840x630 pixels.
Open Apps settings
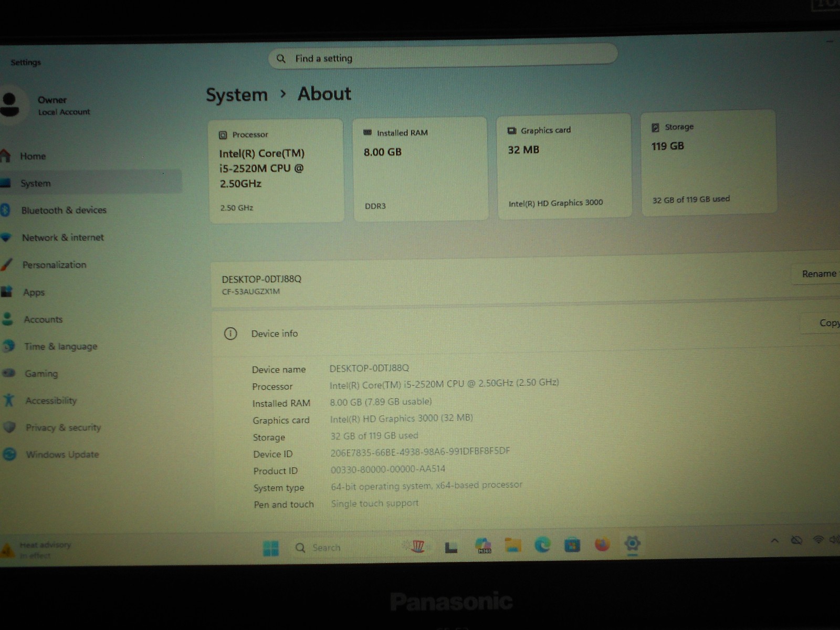point(34,292)
